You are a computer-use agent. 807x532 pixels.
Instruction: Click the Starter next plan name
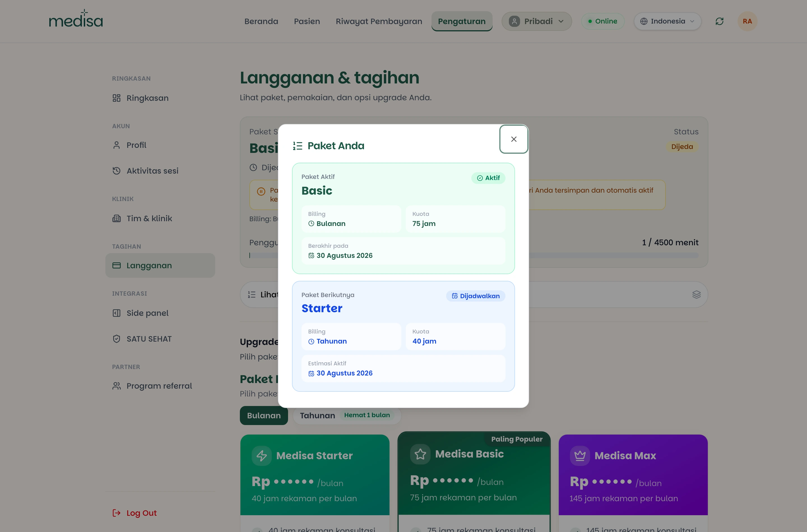pyautogui.click(x=322, y=308)
